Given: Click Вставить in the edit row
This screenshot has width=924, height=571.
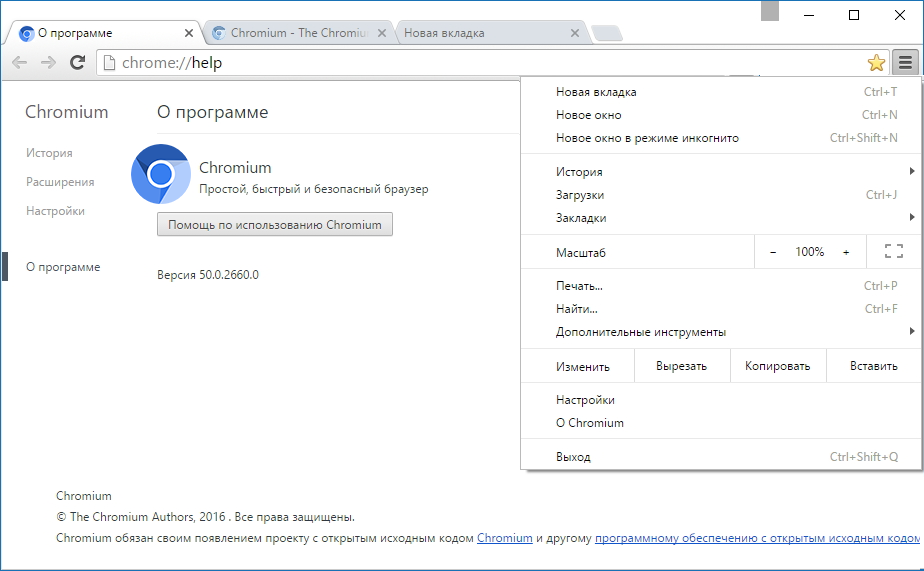Looking at the screenshot, I should (874, 366).
